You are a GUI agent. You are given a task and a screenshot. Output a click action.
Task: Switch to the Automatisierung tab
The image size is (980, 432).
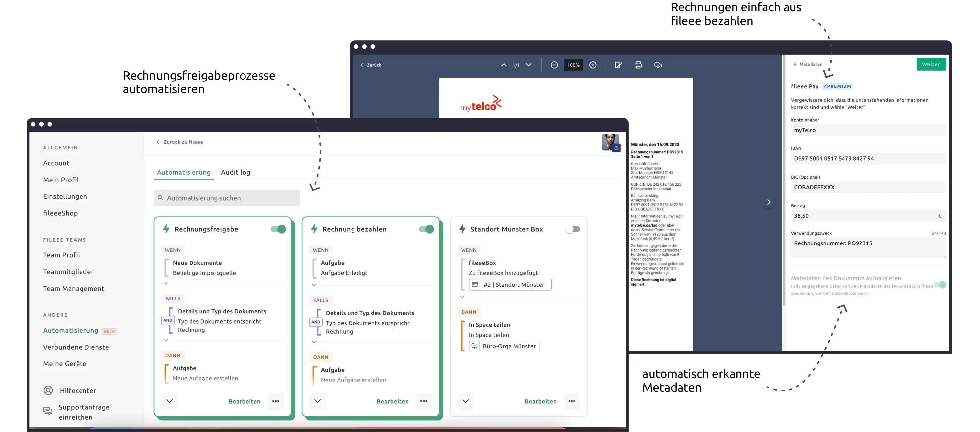point(184,172)
